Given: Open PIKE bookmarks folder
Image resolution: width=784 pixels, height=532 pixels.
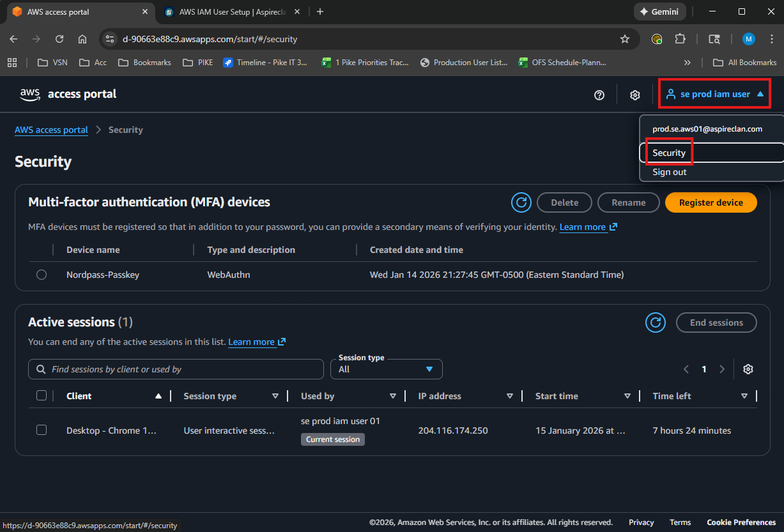Looking at the screenshot, I should coord(197,63).
